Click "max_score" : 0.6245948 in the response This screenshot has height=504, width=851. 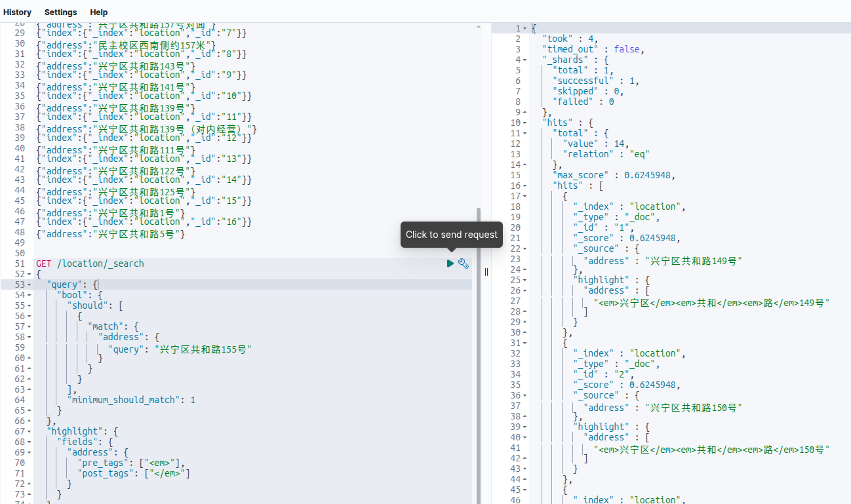(x=613, y=175)
